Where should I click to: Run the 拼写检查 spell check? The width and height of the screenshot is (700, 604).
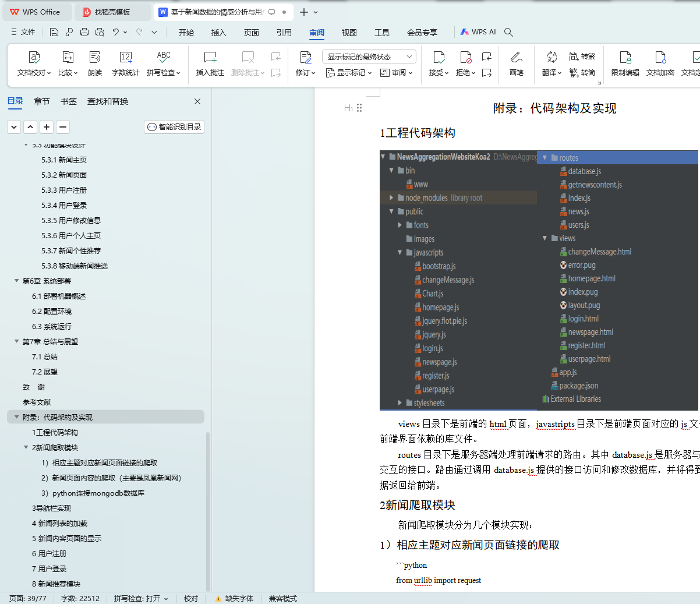coord(164,64)
